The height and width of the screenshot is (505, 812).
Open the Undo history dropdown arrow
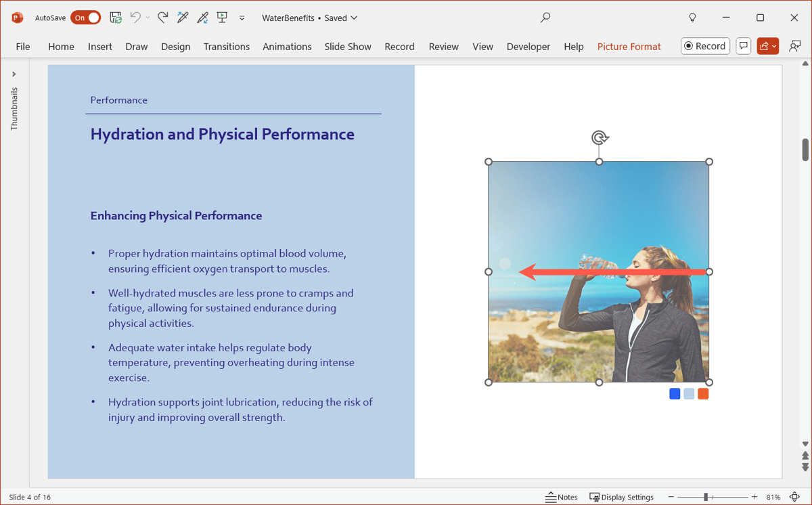148,18
